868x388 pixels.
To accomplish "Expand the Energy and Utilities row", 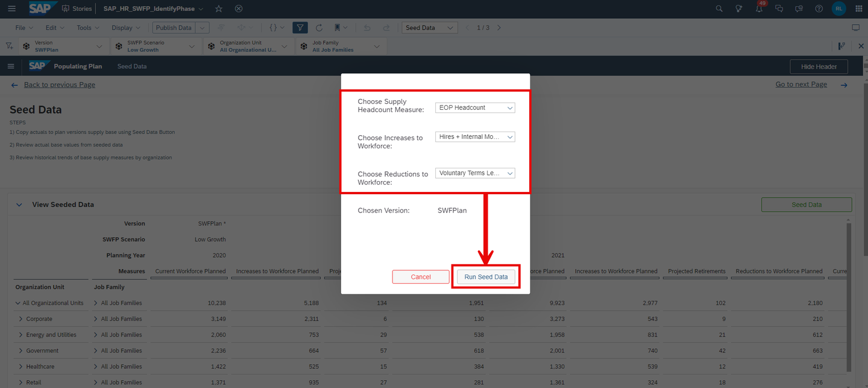I will 21,334.
